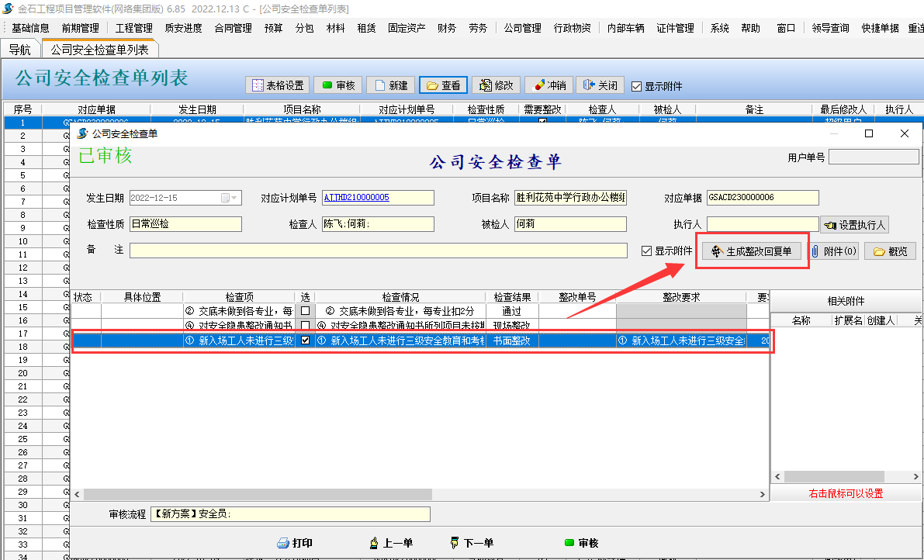Expand the 发生日期 date dropdown
Screen dimensions: 924x560
point(234,198)
